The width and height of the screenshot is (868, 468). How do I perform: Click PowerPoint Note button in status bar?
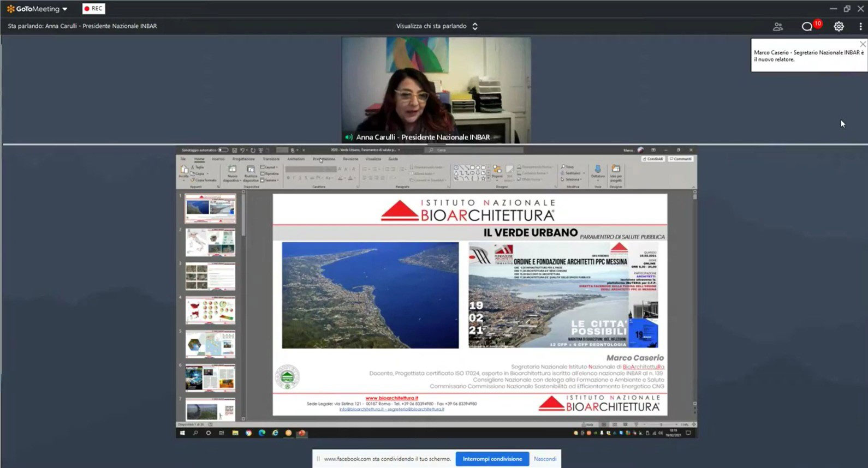(x=588, y=424)
